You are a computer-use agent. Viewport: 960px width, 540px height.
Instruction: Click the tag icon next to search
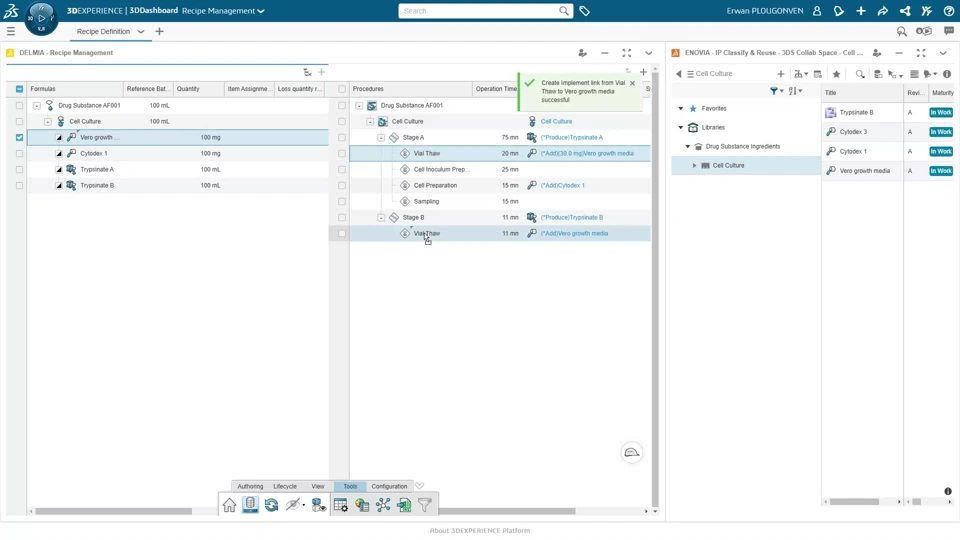coord(585,11)
